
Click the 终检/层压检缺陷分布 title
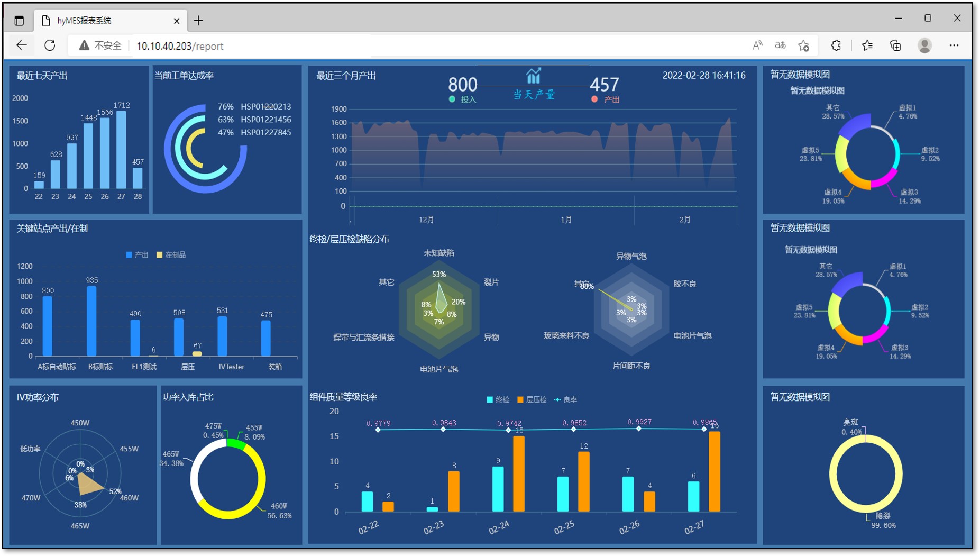tap(349, 239)
